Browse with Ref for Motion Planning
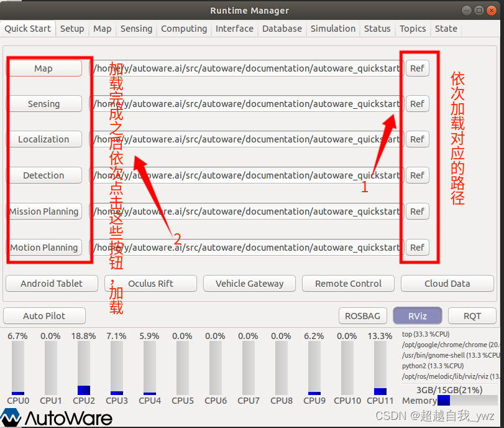The height and width of the screenshot is (428, 504). click(417, 247)
